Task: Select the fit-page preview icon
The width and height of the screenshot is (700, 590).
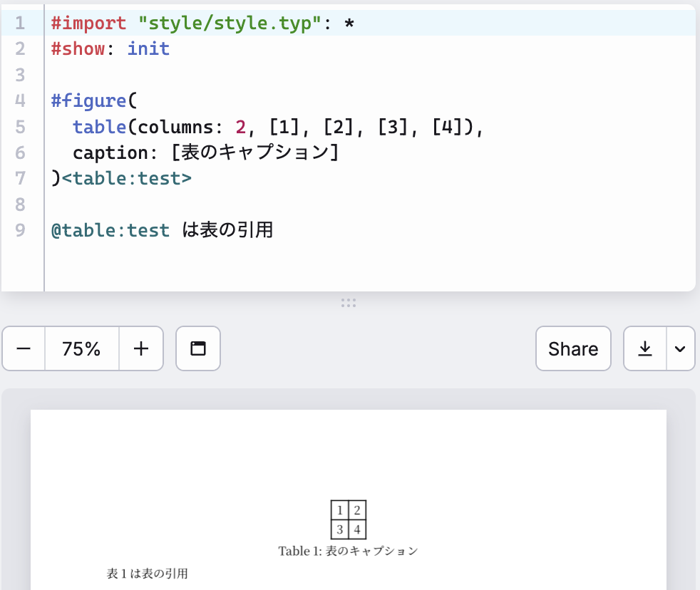Action: click(197, 348)
